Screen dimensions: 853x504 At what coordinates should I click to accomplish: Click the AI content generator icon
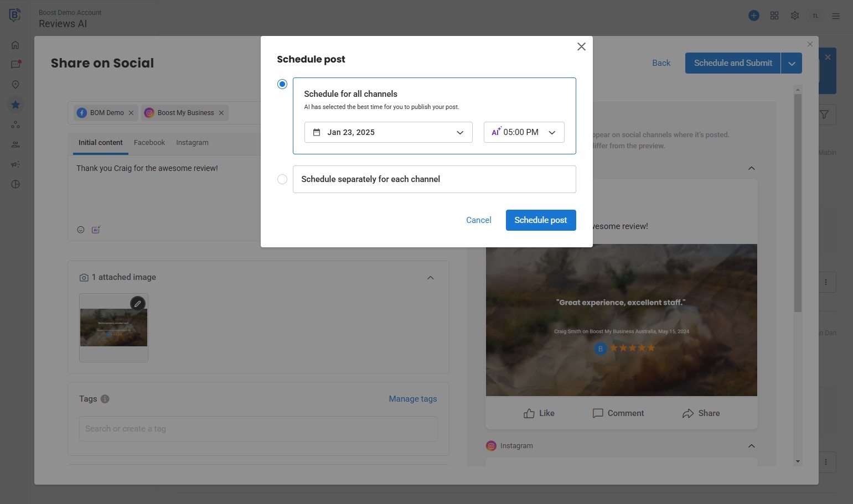point(96,230)
